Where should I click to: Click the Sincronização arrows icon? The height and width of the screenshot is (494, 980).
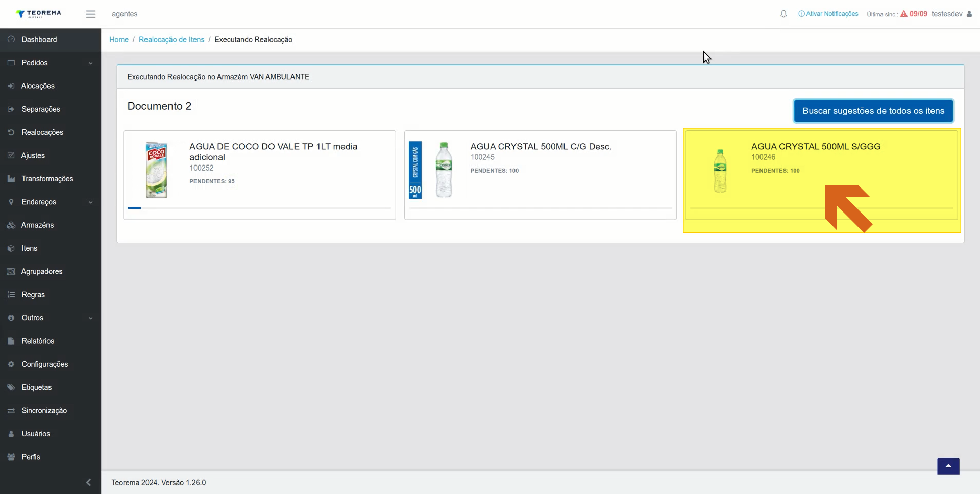click(x=11, y=410)
